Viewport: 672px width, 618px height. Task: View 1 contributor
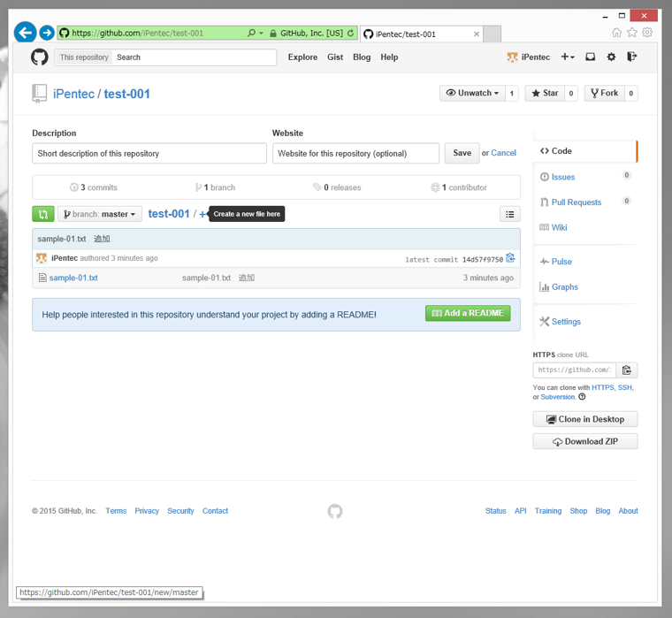click(459, 187)
